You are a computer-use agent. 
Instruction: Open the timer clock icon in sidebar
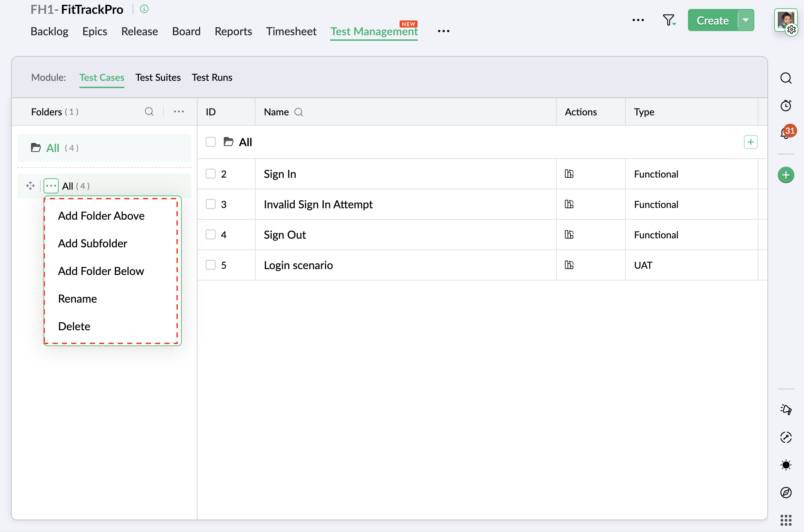[786, 105]
